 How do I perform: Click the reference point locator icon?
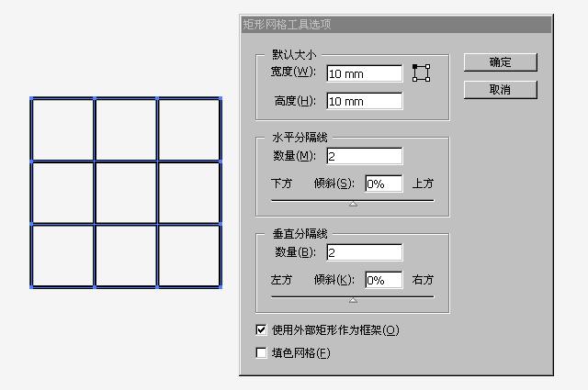click(x=421, y=72)
